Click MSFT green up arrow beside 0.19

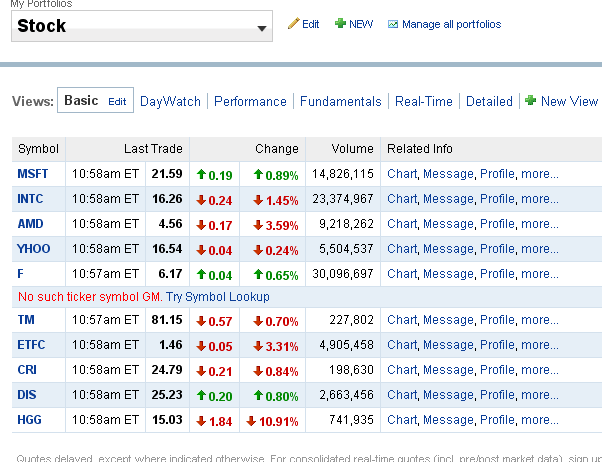pos(201,174)
